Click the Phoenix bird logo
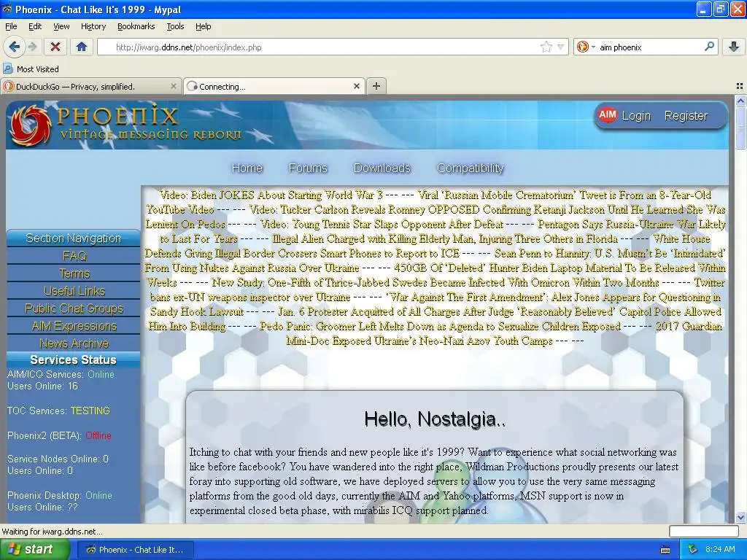This screenshot has height=560, width=747. point(29,125)
